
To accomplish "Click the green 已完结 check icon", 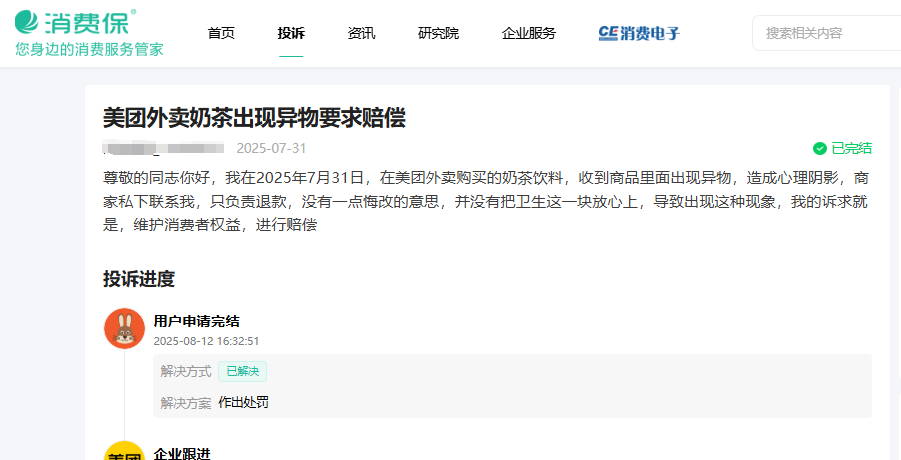I will coord(819,149).
